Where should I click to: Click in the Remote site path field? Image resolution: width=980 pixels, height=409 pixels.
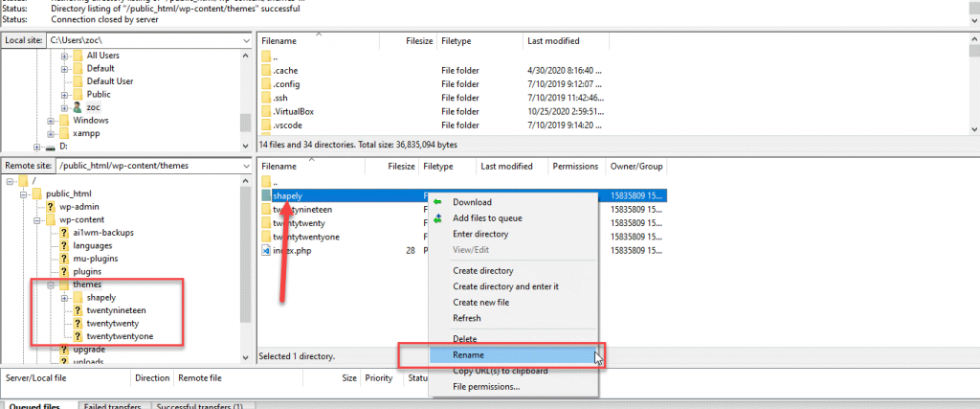147,166
